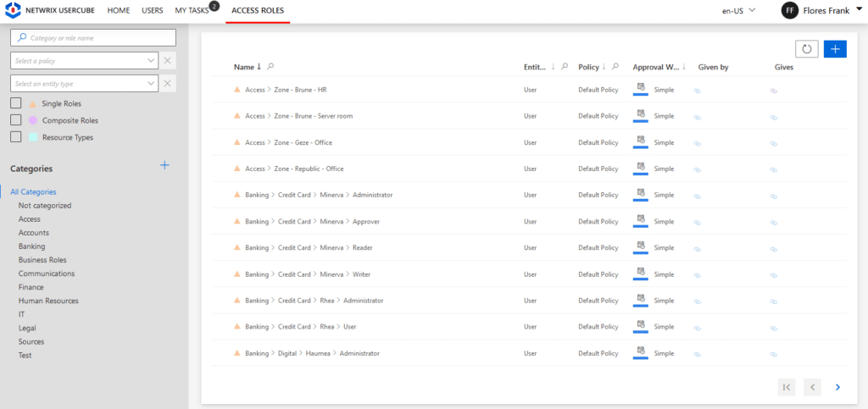868x409 pixels.
Task: Open the Select an entity type dropdown
Action: pos(85,84)
